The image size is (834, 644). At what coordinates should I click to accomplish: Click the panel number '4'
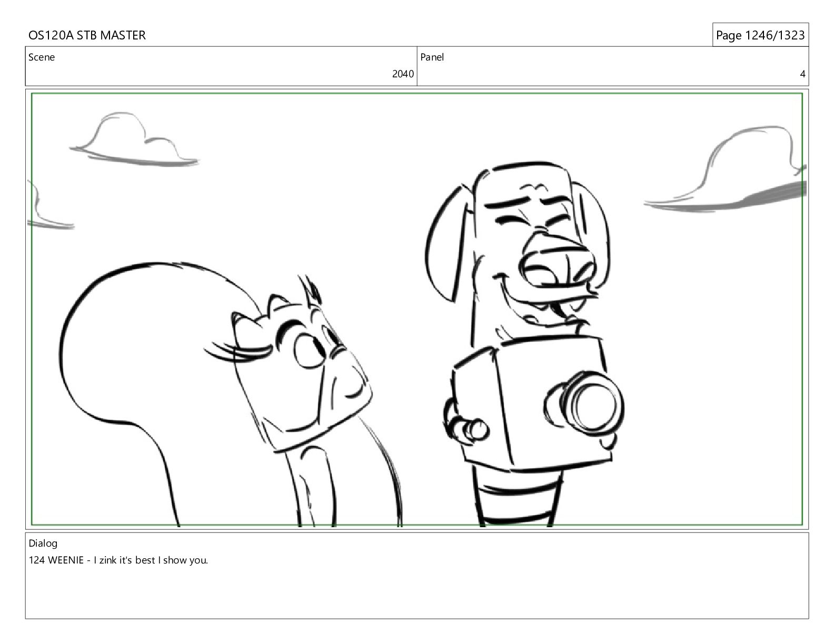pyautogui.click(x=802, y=74)
